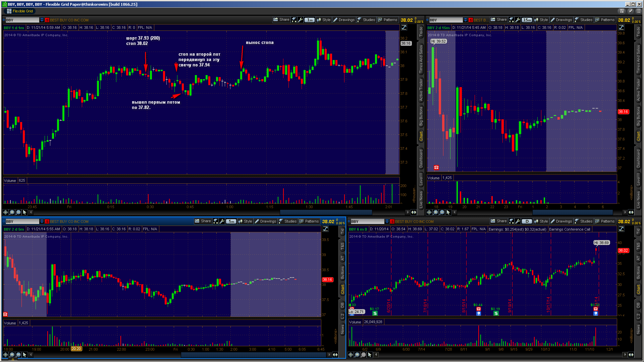This screenshot has width=644, height=362.
Task: Click wrench settings icon in 1m chart
Action: click(x=301, y=20)
